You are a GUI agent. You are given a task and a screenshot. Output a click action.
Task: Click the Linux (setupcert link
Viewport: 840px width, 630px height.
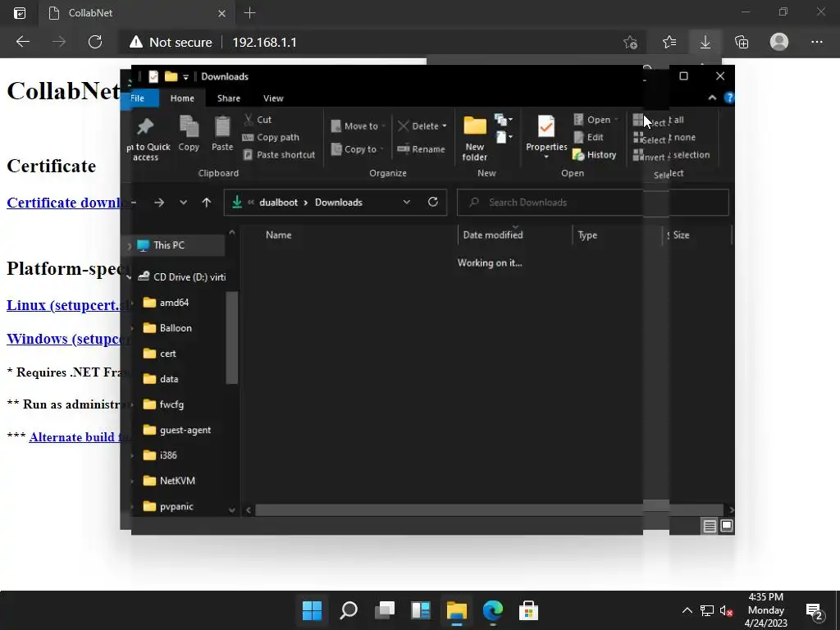click(69, 305)
